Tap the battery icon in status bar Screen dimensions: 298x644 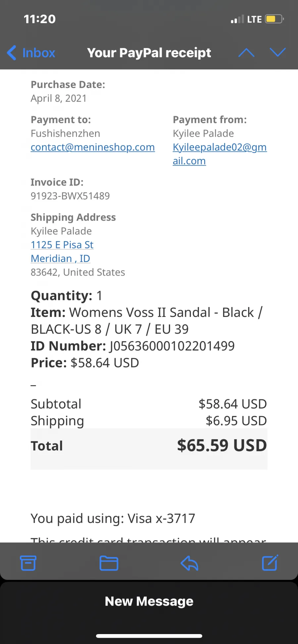coord(274,19)
